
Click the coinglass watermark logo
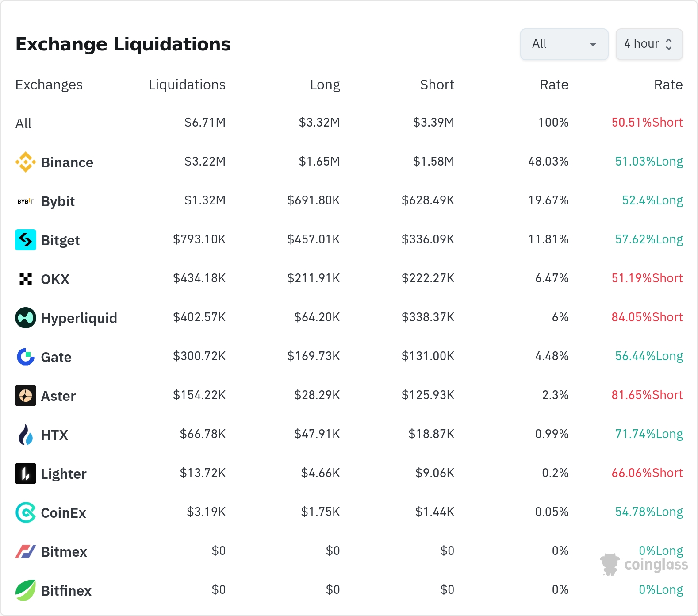point(644,565)
